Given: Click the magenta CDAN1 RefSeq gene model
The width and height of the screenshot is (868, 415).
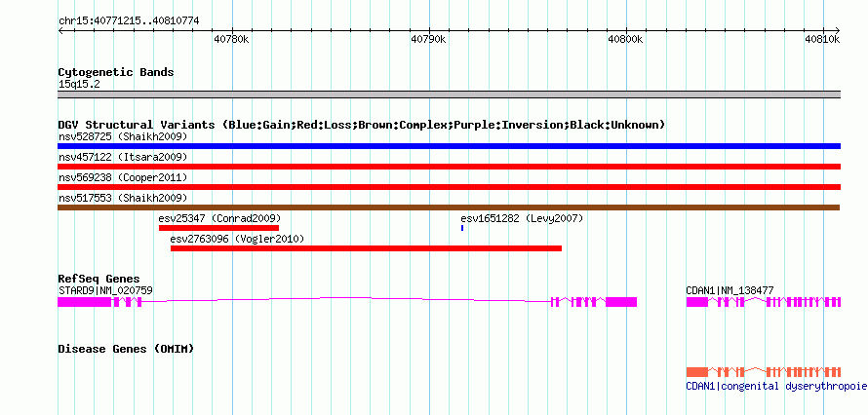Looking at the screenshot, I should 764,302.
